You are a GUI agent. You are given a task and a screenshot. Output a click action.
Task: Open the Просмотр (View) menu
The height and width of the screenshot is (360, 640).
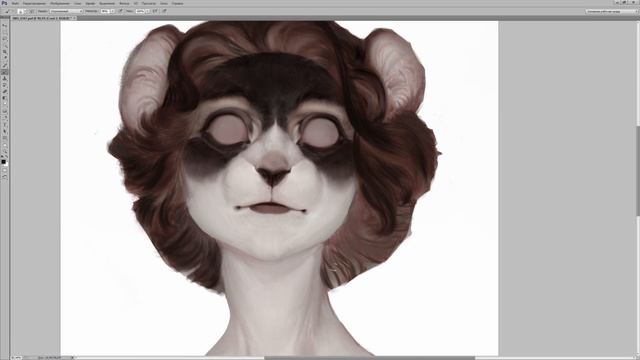tap(149, 3)
